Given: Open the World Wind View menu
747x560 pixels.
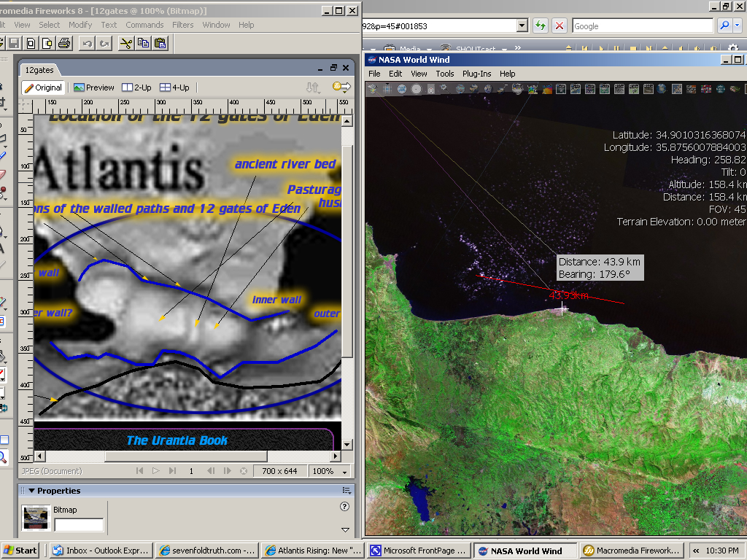Looking at the screenshot, I should point(419,74).
